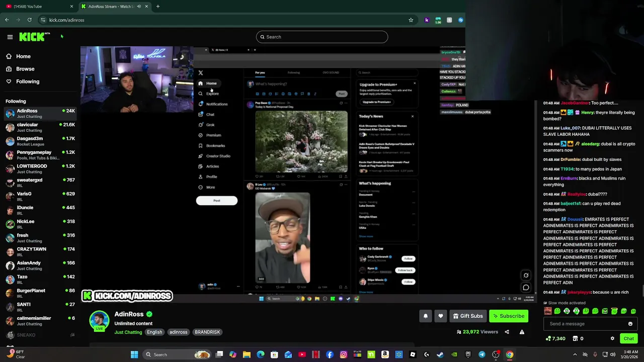Open sweatergxd channel in Following list
The height and width of the screenshot is (362, 644).
click(x=40, y=183)
